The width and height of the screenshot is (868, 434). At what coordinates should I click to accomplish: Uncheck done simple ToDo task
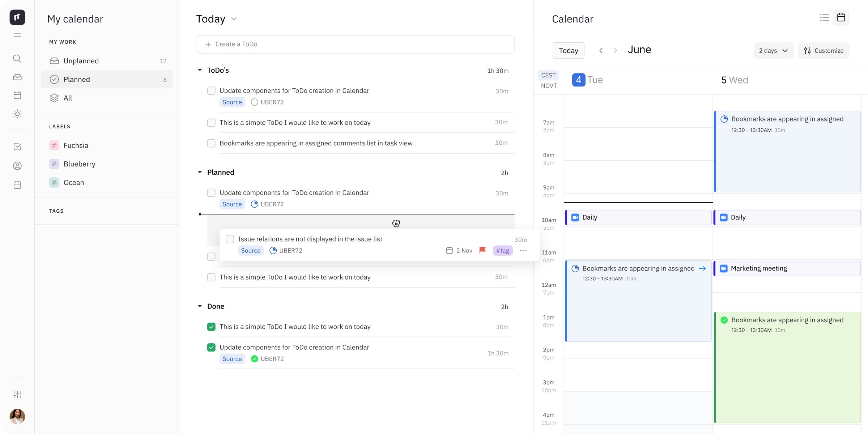[211, 327]
